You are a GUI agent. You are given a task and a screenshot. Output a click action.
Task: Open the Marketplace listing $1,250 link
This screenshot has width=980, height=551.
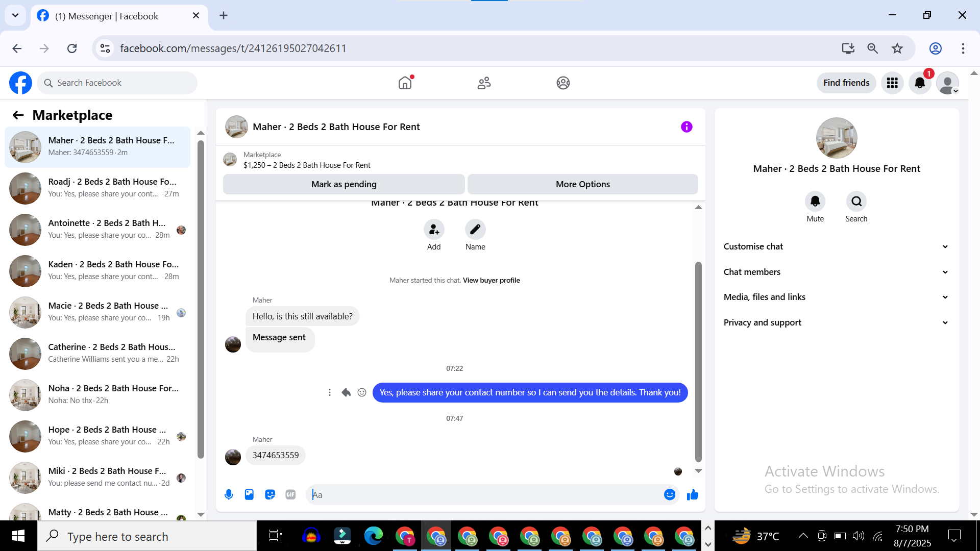point(307,165)
